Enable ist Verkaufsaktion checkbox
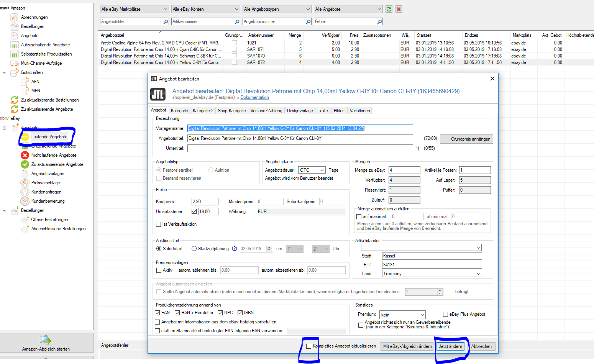594x364 pixels. 158,225
